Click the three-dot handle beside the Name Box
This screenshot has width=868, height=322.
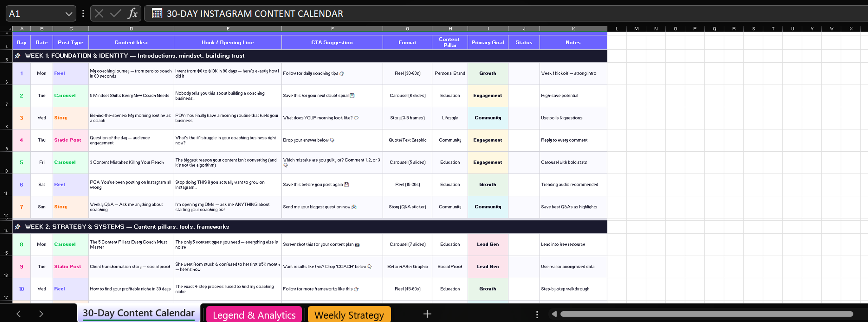tap(83, 14)
